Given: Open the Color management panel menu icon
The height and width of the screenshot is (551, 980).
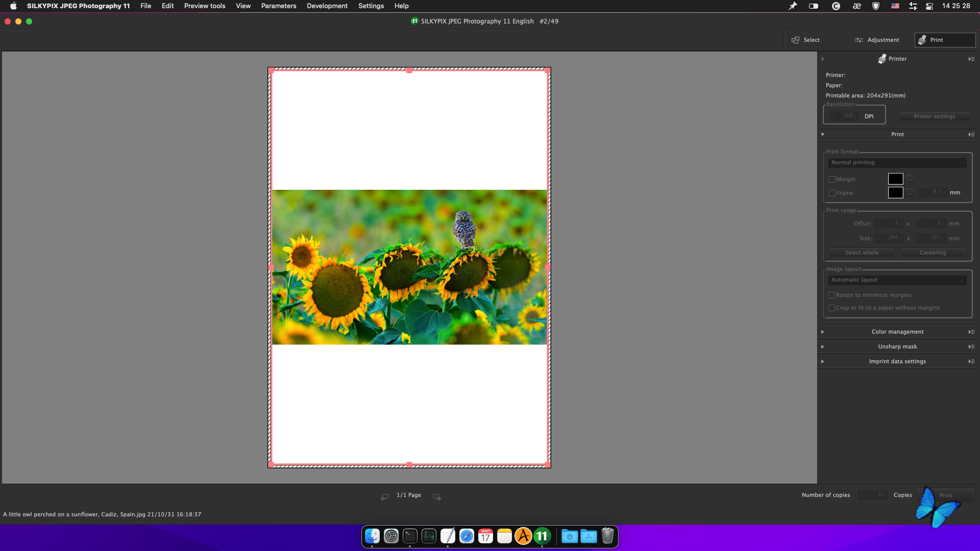Looking at the screenshot, I should pyautogui.click(x=971, y=332).
